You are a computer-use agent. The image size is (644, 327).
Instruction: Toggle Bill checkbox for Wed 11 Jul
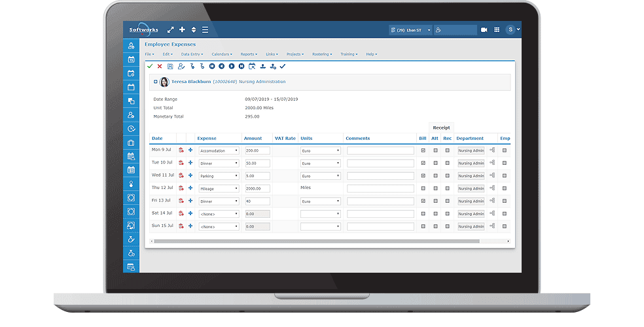tap(423, 176)
